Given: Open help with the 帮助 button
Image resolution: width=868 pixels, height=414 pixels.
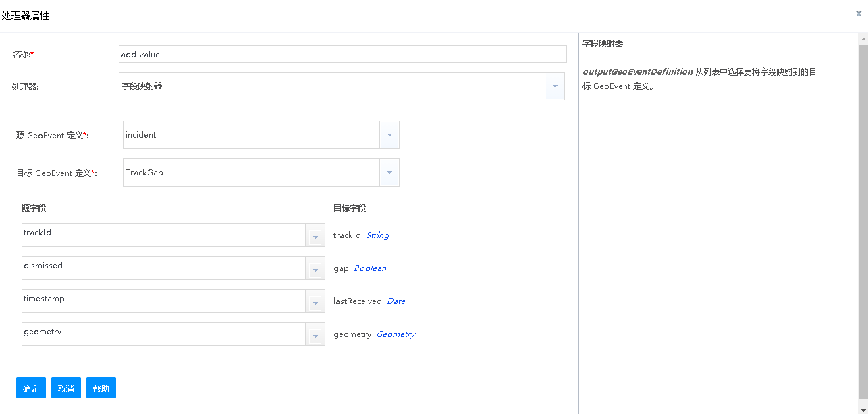Looking at the screenshot, I should coord(101,388).
